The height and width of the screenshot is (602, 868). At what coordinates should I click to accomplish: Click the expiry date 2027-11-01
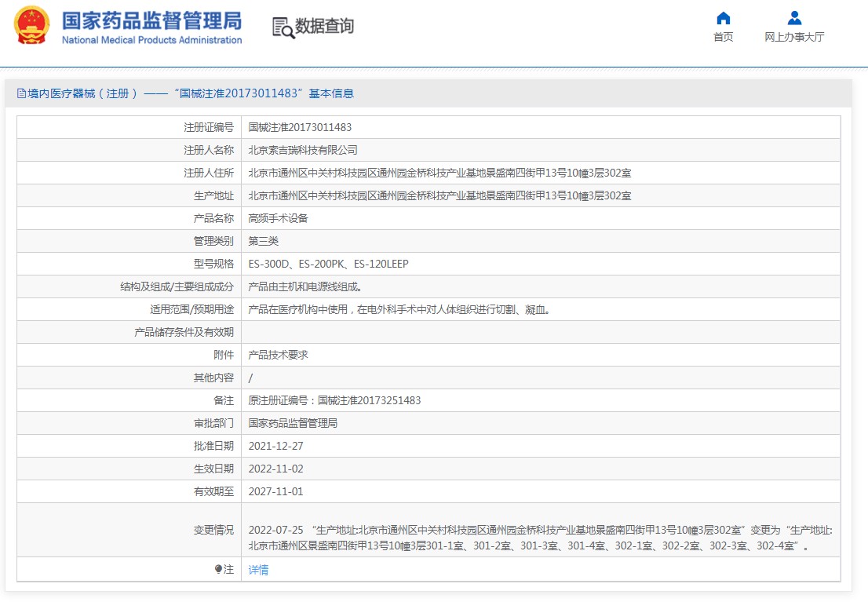(275, 491)
